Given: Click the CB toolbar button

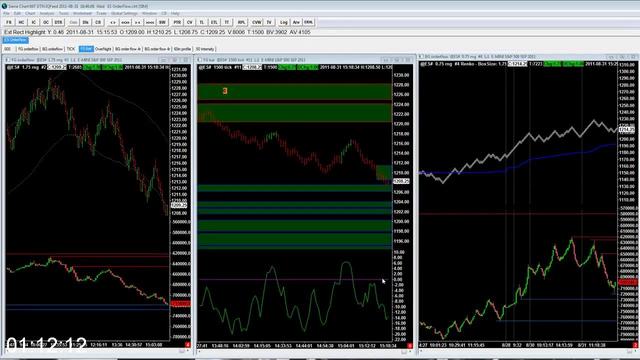Looking at the screenshot, I should click(x=98, y=22).
